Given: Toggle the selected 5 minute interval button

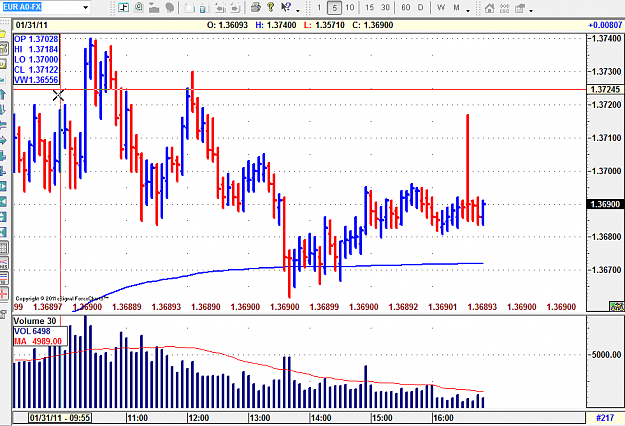Looking at the screenshot, I should pyautogui.click(x=334, y=8).
